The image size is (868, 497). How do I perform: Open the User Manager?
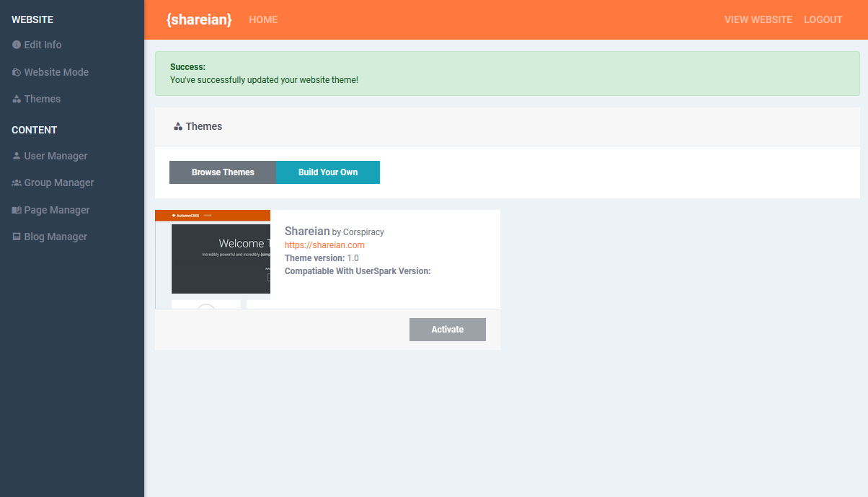pos(56,156)
